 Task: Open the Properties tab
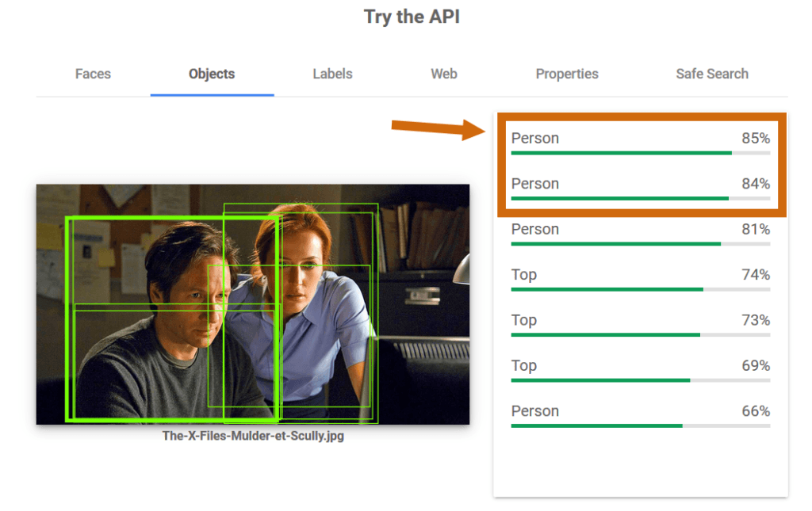567,74
